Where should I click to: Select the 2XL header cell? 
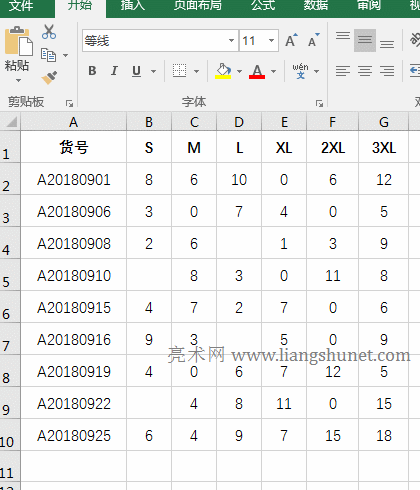(x=333, y=147)
